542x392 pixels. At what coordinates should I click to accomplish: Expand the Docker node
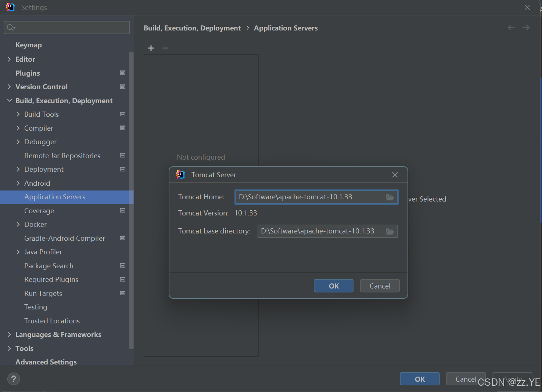18,224
